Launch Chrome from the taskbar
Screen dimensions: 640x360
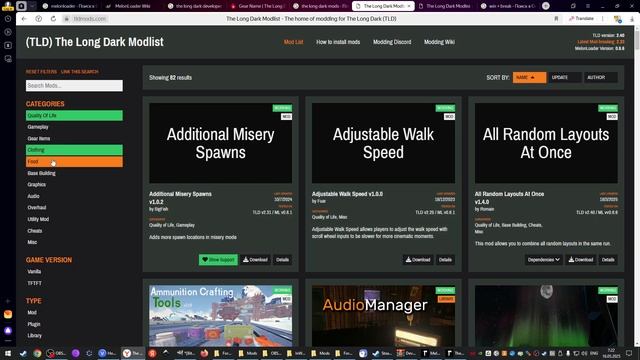37,353
